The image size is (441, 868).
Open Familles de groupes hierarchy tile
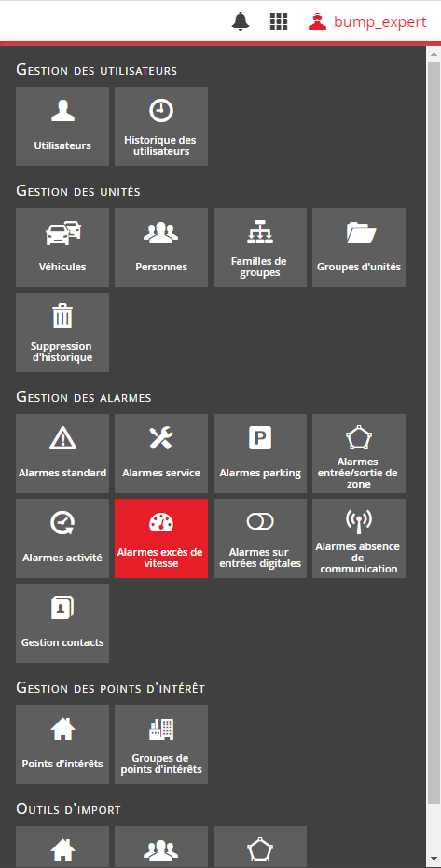(260, 247)
